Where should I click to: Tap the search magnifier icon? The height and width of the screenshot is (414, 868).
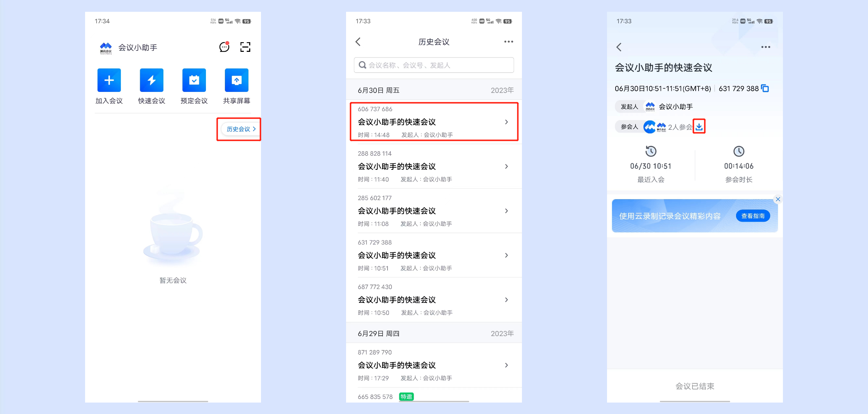pyautogui.click(x=362, y=65)
